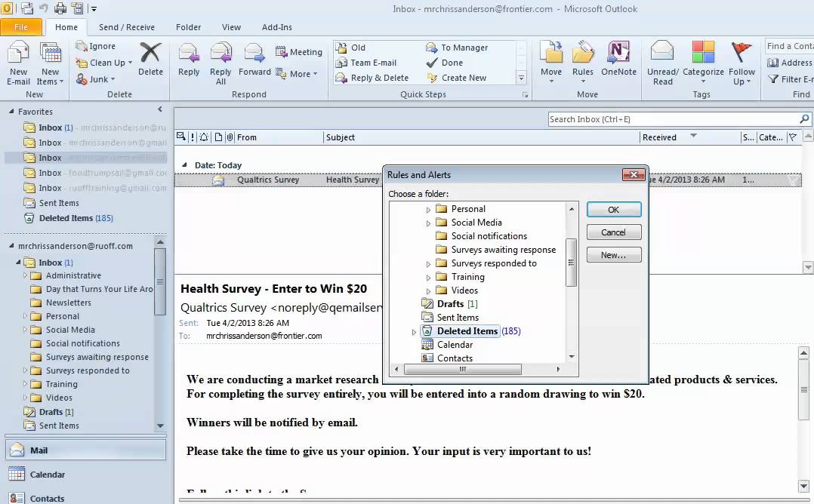
Task: Open the Junk dropdown
Action: [95, 78]
